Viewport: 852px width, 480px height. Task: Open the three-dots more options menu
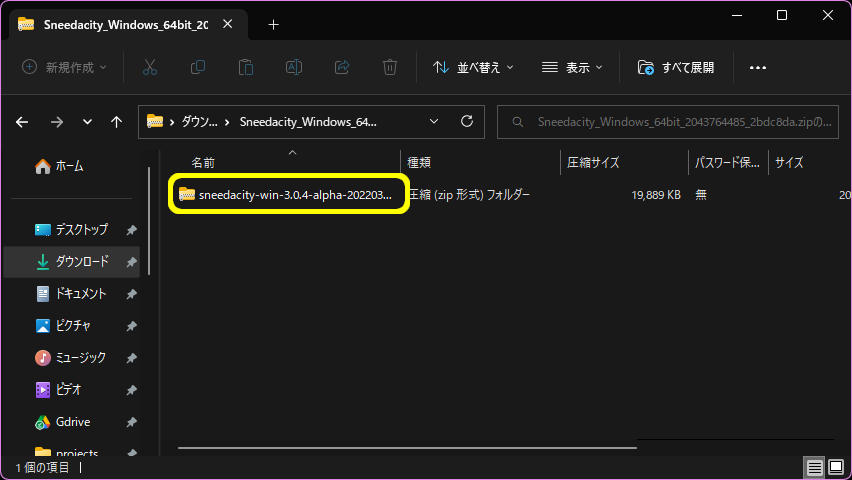(x=757, y=67)
